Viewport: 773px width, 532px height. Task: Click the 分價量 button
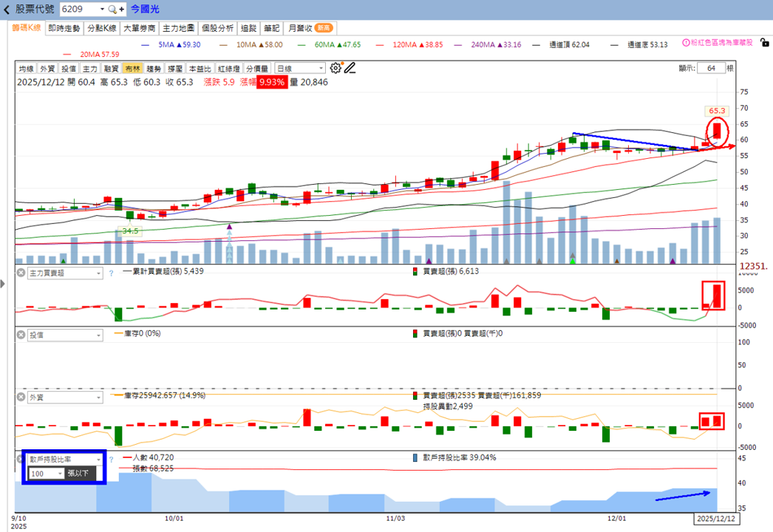tap(257, 69)
